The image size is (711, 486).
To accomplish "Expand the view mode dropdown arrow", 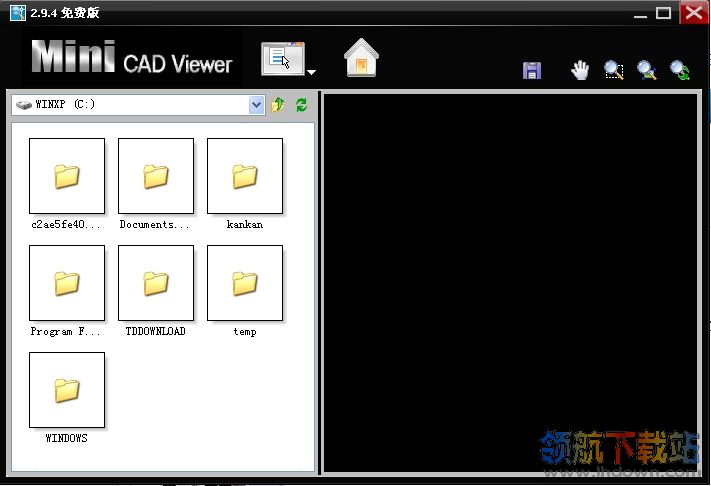I will pyautogui.click(x=311, y=72).
